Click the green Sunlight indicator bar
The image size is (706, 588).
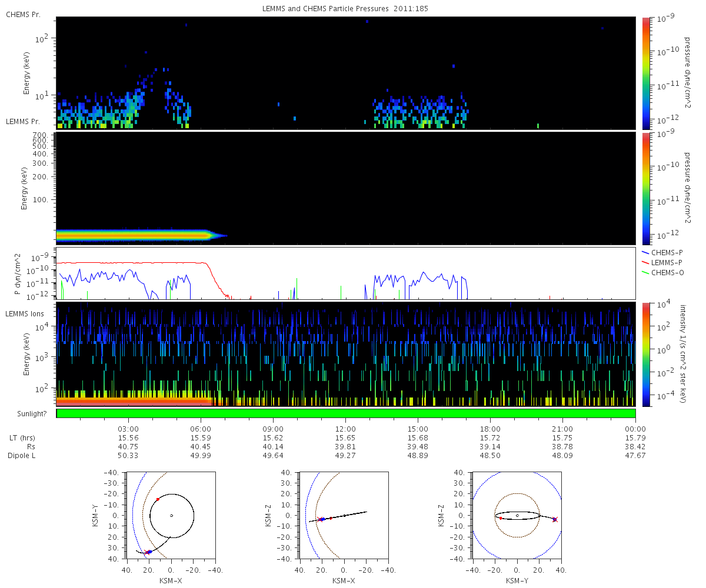345,413
